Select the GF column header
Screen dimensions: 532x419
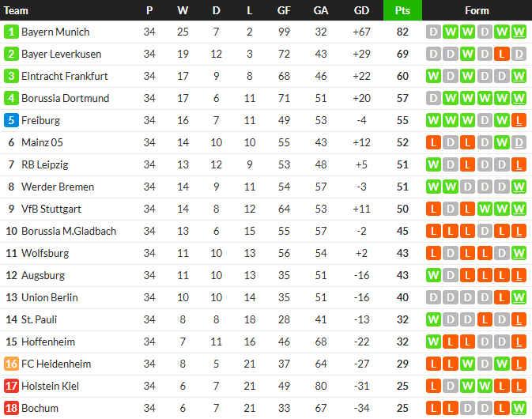coord(284,10)
